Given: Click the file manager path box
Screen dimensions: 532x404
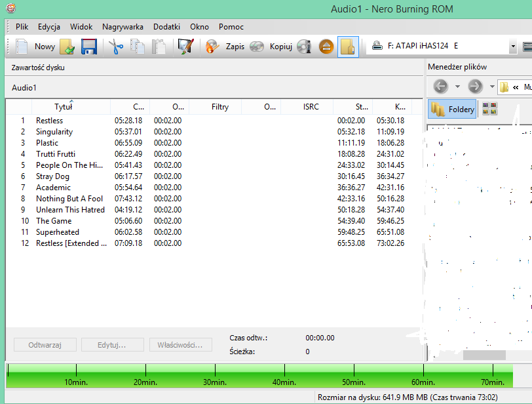Looking at the screenshot, I should point(515,87).
